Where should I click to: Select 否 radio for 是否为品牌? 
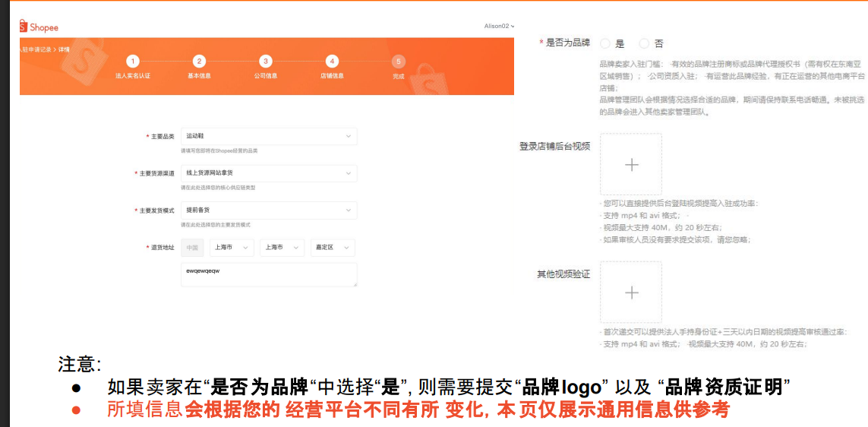point(644,43)
